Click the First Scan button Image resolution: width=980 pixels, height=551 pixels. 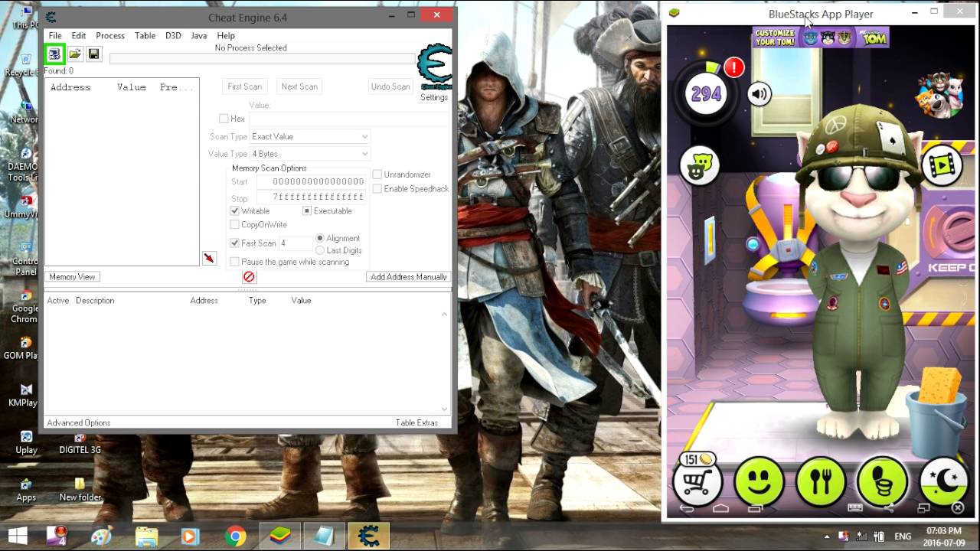245,86
